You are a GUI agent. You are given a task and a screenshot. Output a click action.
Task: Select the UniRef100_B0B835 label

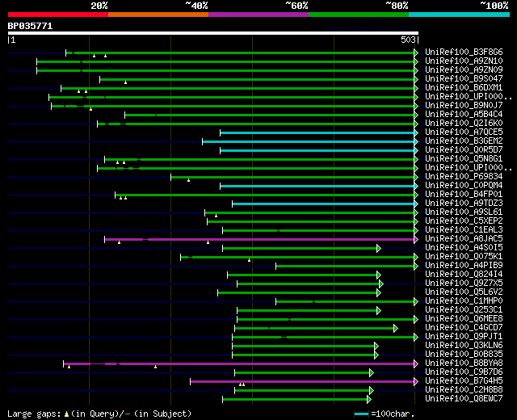pyautogui.click(x=464, y=355)
